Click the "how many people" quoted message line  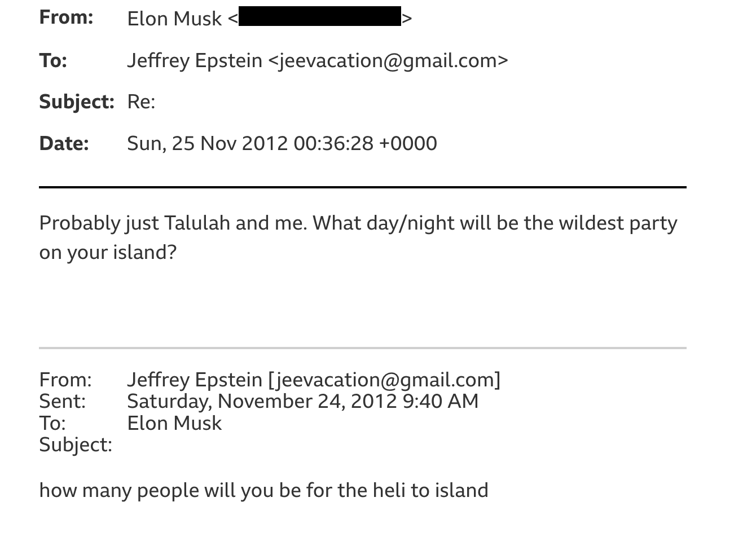(263, 490)
